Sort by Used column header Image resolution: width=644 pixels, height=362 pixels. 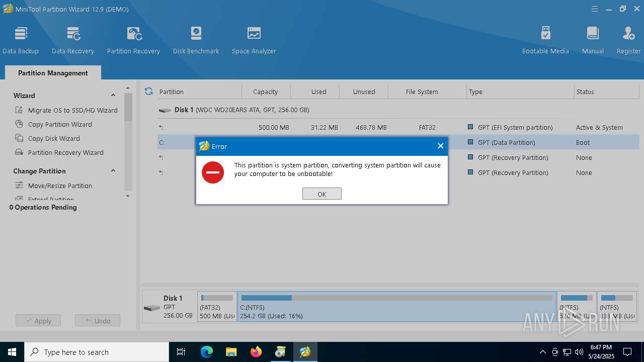[x=315, y=92]
